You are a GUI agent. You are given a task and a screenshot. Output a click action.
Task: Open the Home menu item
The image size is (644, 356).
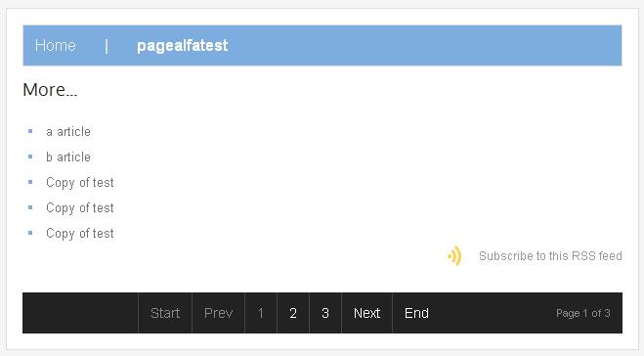pos(55,45)
